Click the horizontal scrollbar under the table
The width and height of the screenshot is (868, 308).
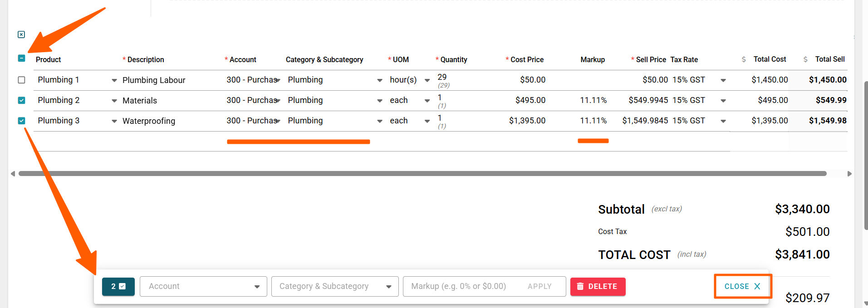click(x=422, y=174)
